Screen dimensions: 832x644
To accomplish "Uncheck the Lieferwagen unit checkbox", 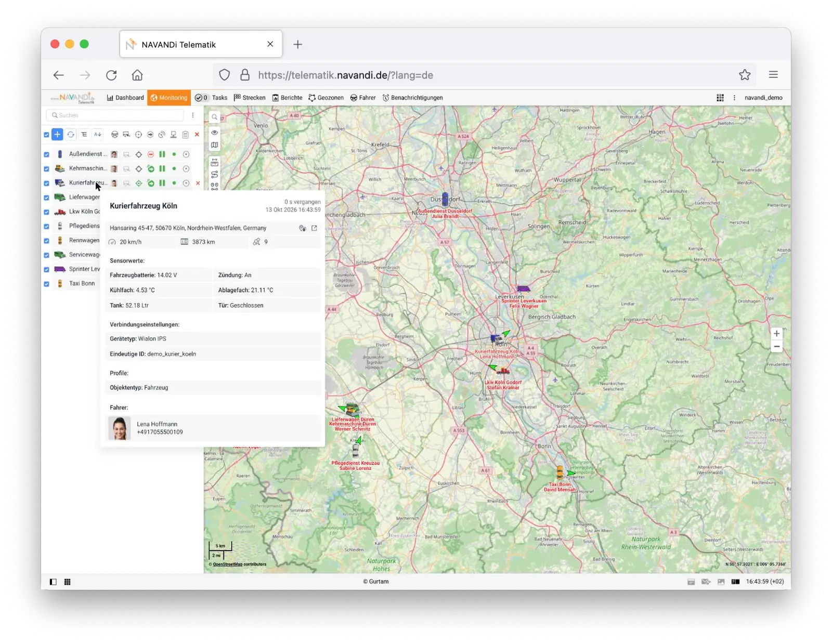I will [47, 198].
